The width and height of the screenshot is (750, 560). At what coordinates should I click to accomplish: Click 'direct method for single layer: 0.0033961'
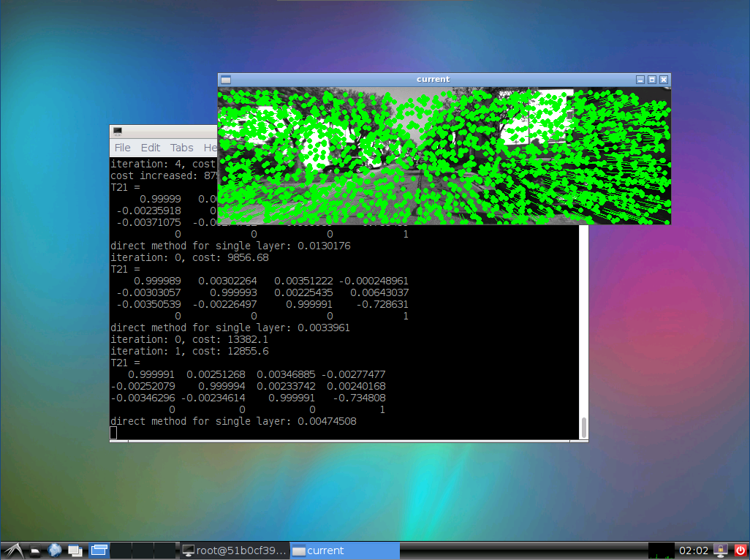230,328
